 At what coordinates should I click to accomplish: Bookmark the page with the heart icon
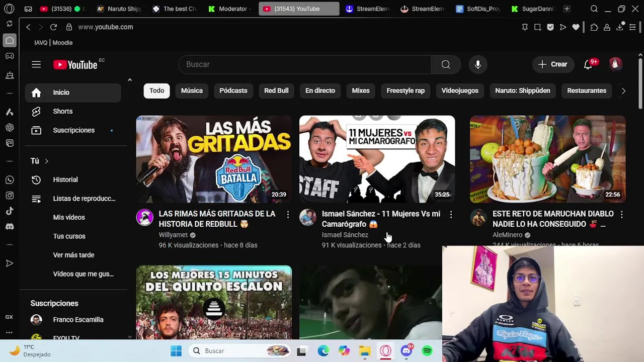[x=576, y=27]
